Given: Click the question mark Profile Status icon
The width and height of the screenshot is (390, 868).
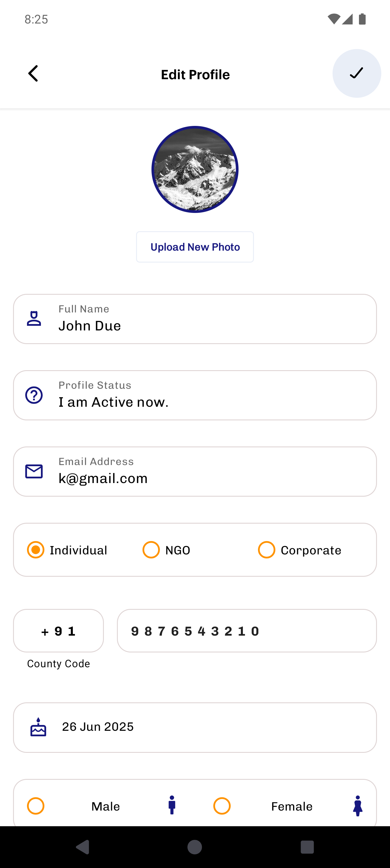Looking at the screenshot, I should coord(34,395).
